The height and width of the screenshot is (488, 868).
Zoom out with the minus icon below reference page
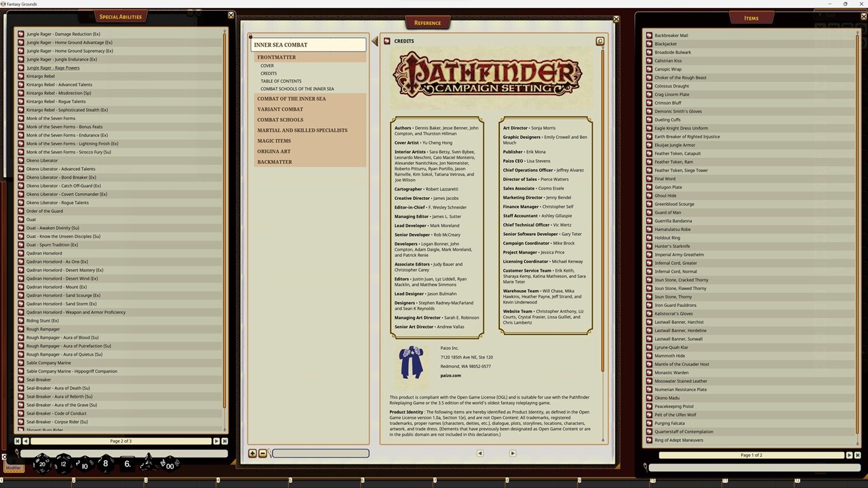coord(262,453)
